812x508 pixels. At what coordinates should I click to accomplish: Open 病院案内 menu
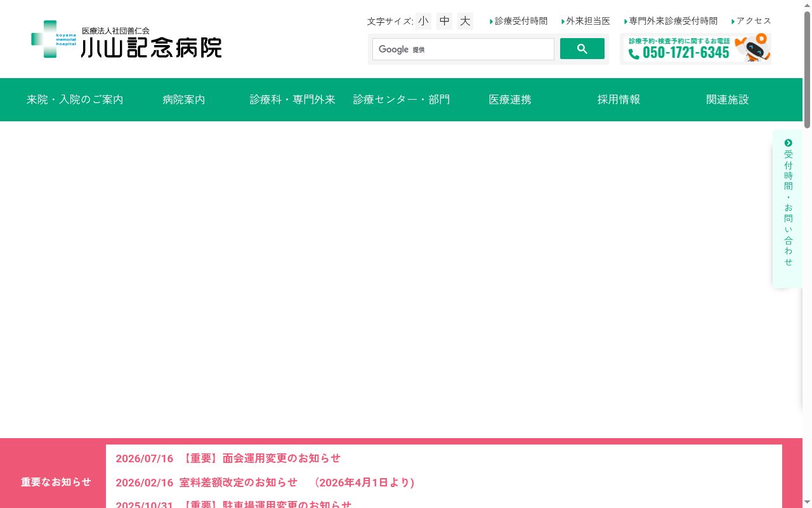coord(184,100)
